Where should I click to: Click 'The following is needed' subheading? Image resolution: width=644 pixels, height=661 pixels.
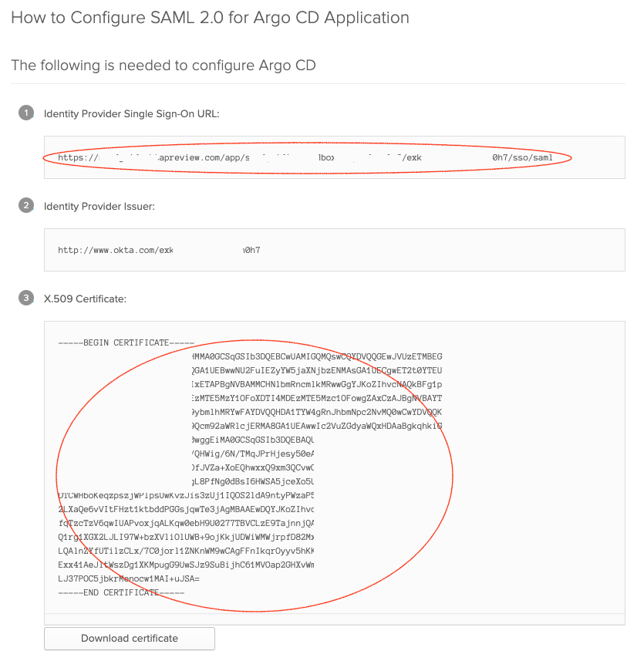click(x=164, y=66)
